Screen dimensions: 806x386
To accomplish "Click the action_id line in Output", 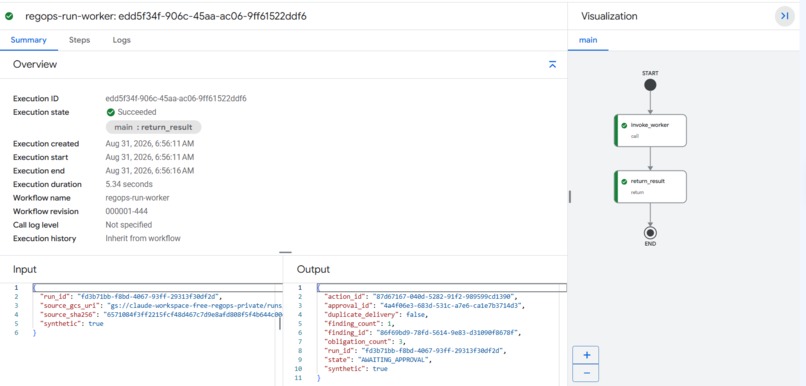I will click(x=420, y=297).
